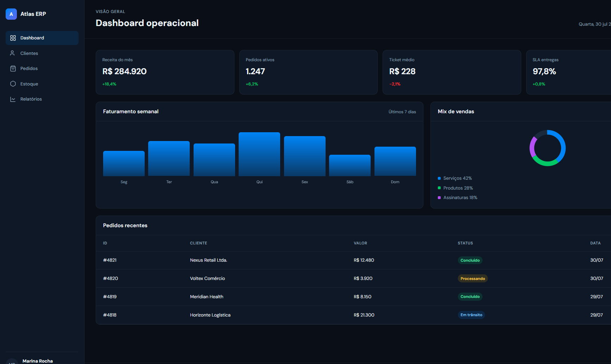611x364 pixels.
Task: Open the Pedidos section
Action: pos(42,69)
